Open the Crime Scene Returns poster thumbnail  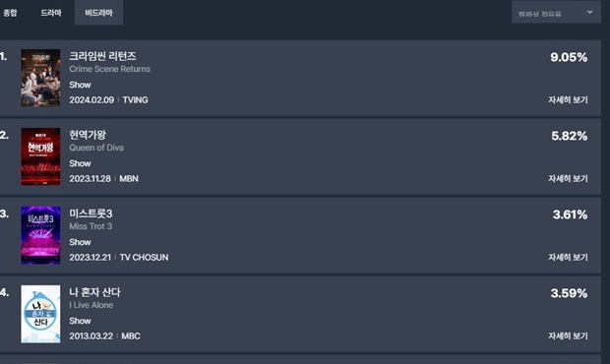[40, 78]
